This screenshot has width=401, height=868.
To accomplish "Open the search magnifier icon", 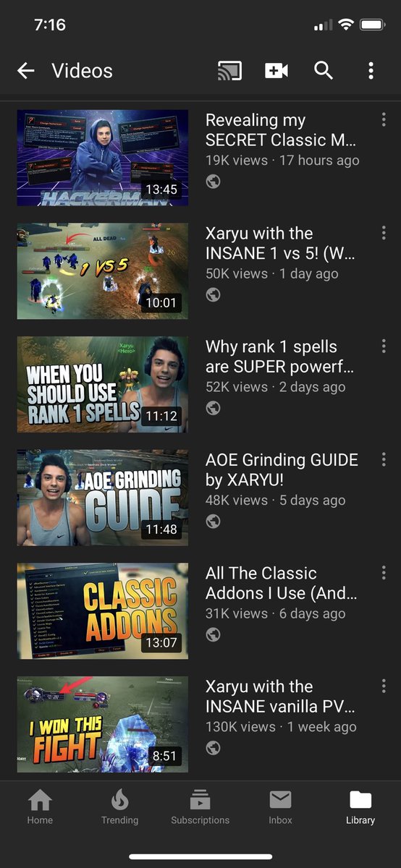I will pos(324,70).
